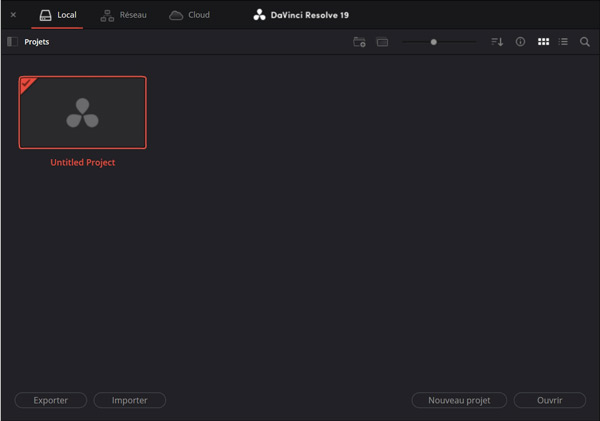This screenshot has height=421, width=600.
Task: Open the project search
Action: point(585,42)
